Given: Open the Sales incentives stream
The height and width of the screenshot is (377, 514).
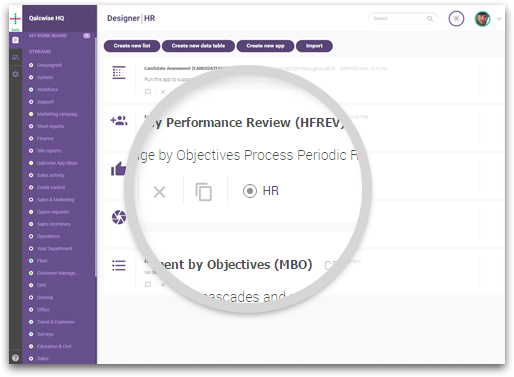Looking at the screenshot, I should [x=54, y=224].
